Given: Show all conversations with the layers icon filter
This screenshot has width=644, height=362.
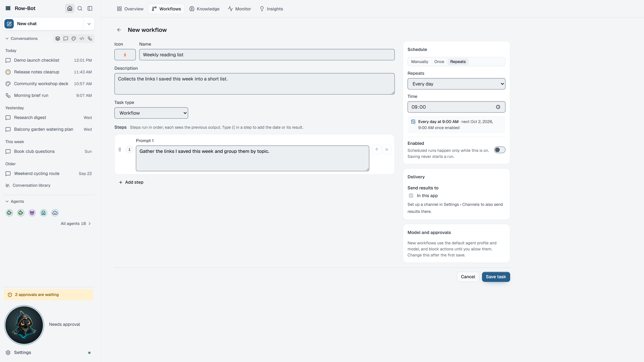Looking at the screenshot, I should (x=58, y=39).
